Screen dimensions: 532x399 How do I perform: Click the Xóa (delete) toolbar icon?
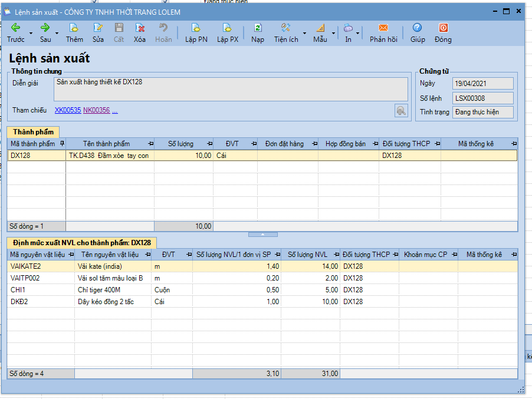coord(140,28)
